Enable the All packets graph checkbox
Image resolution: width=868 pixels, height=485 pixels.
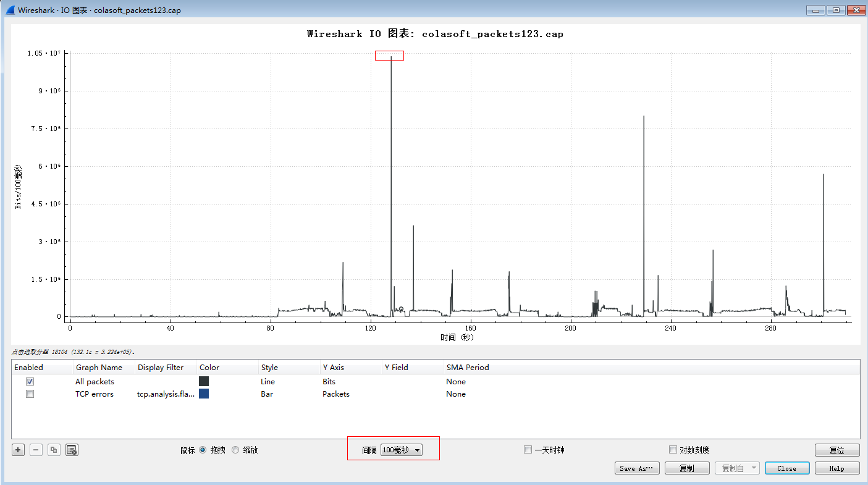[30, 381]
